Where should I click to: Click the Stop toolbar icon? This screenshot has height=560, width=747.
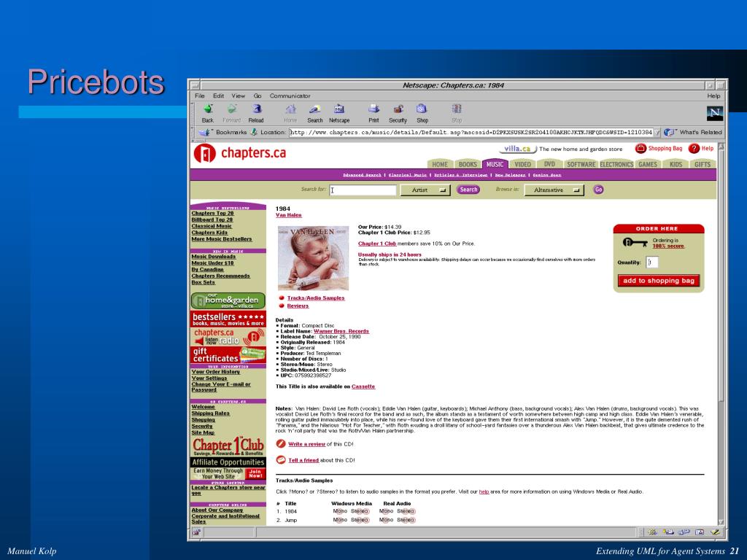pyautogui.click(x=457, y=109)
